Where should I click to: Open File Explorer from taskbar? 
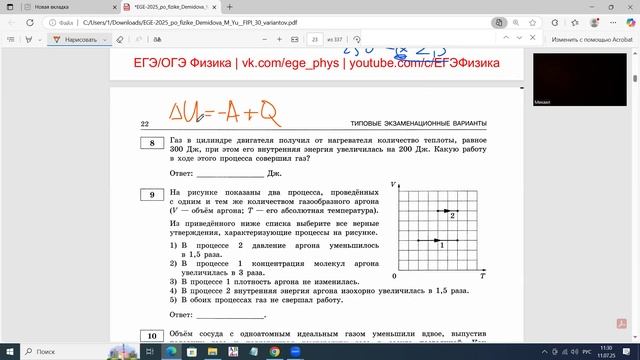[213, 351]
